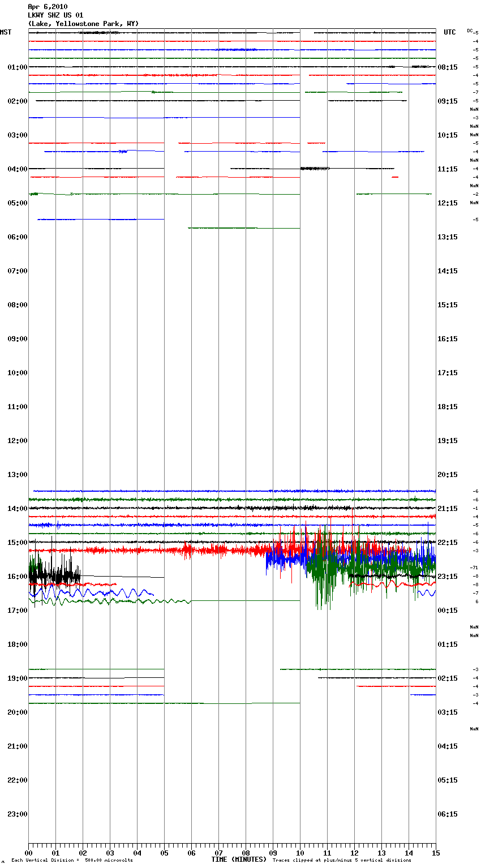Screen dimensions: 481x868
Task: Click the -71 DC offset value
Action: (474, 568)
